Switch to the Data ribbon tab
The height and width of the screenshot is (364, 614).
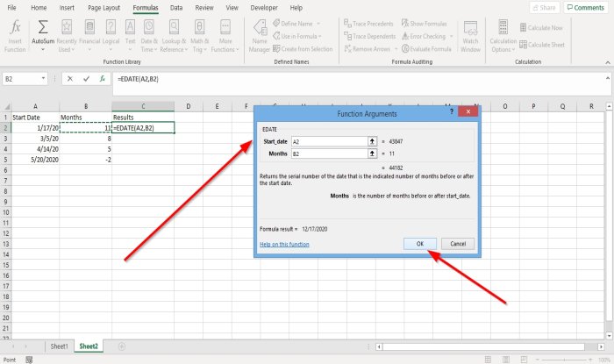click(x=176, y=7)
